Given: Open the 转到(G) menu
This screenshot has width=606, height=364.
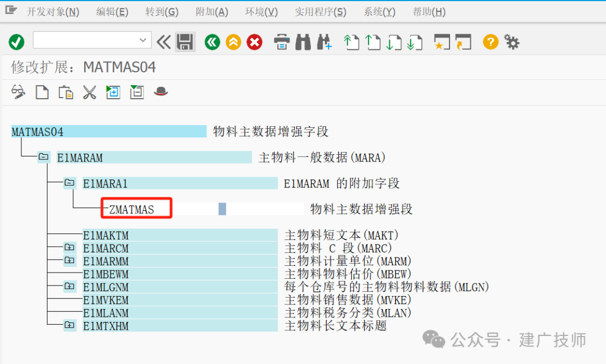Looking at the screenshot, I should pyautogui.click(x=162, y=12).
